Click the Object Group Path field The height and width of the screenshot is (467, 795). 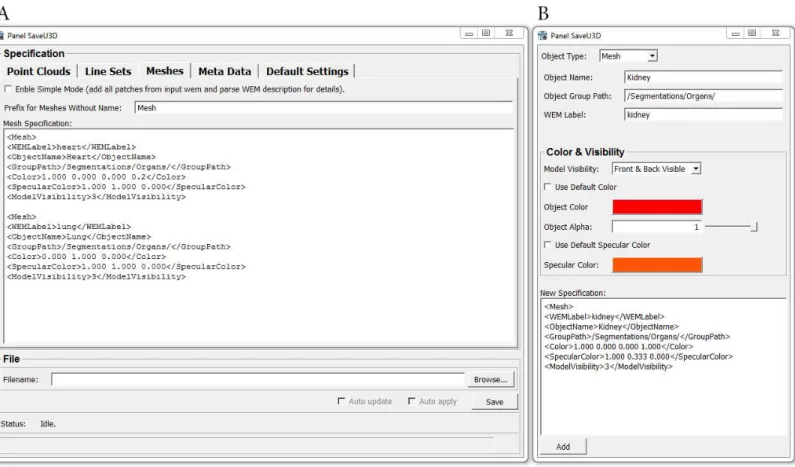[x=704, y=96]
